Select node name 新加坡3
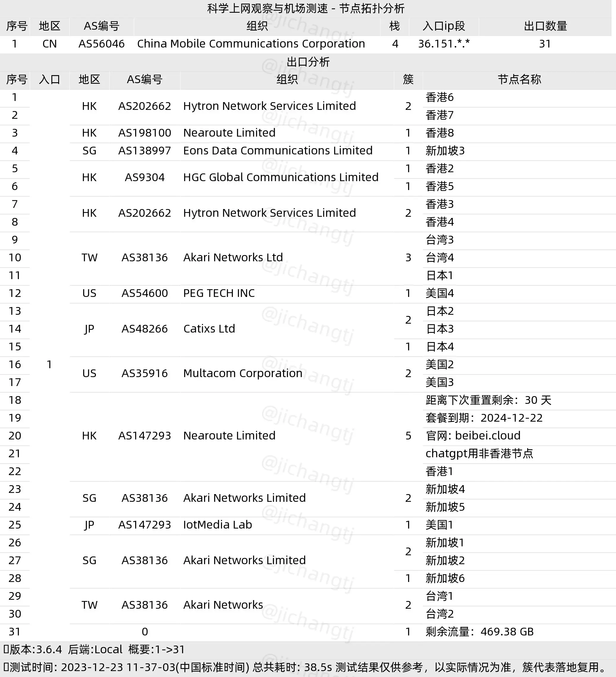The width and height of the screenshot is (616, 677). pyautogui.click(x=445, y=151)
